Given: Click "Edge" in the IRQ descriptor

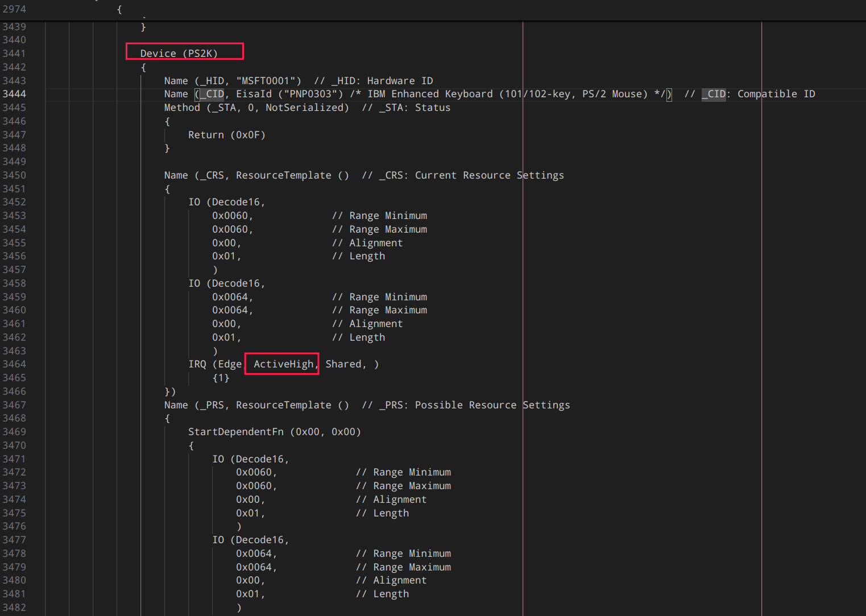Looking at the screenshot, I should tap(230, 364).
